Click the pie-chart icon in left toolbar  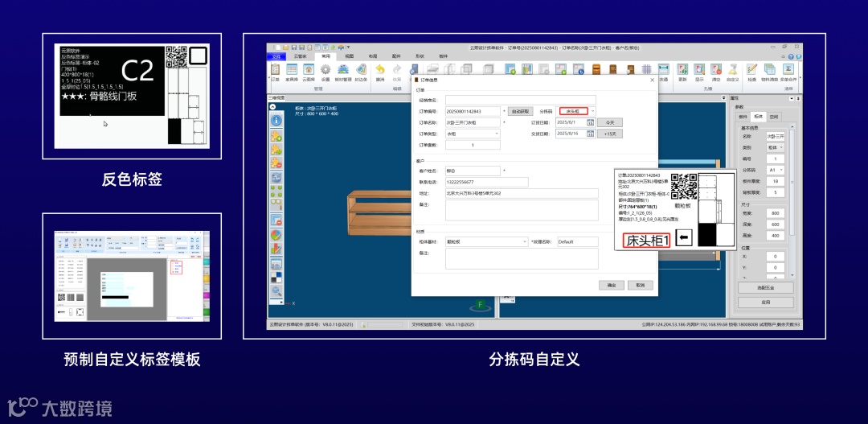click(276, 234)
